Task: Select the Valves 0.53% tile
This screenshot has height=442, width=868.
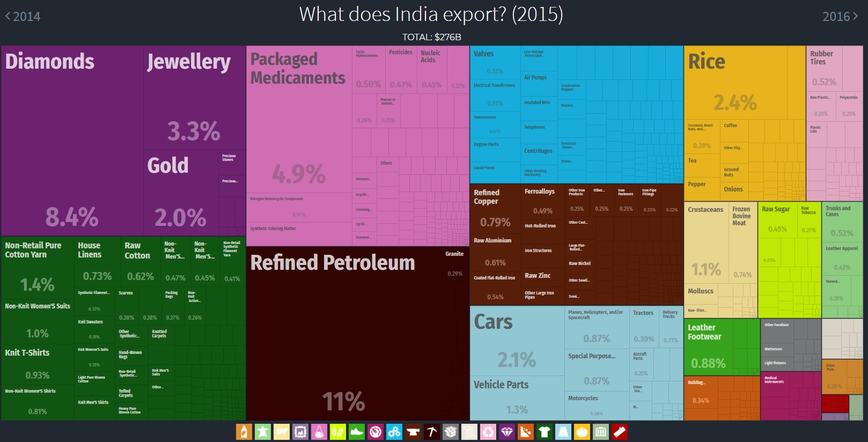Action: point(495,62)
